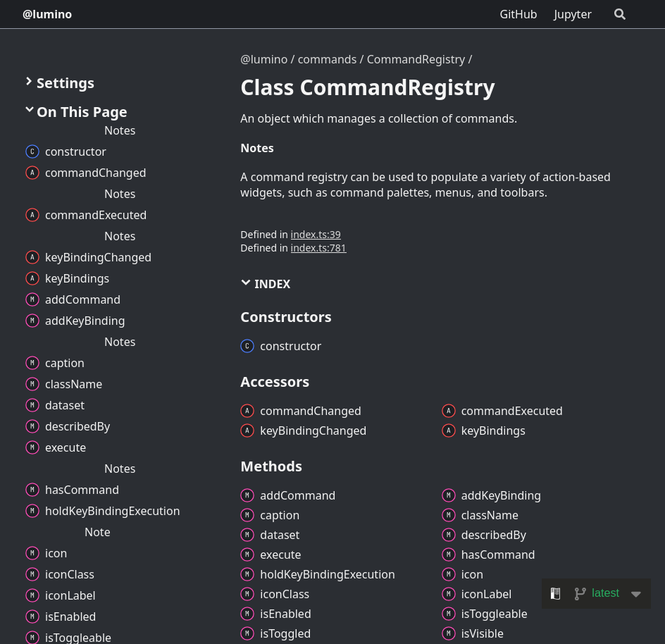
Task: Click the @lumino breadcrumb
Action: [x=263, y=59]
